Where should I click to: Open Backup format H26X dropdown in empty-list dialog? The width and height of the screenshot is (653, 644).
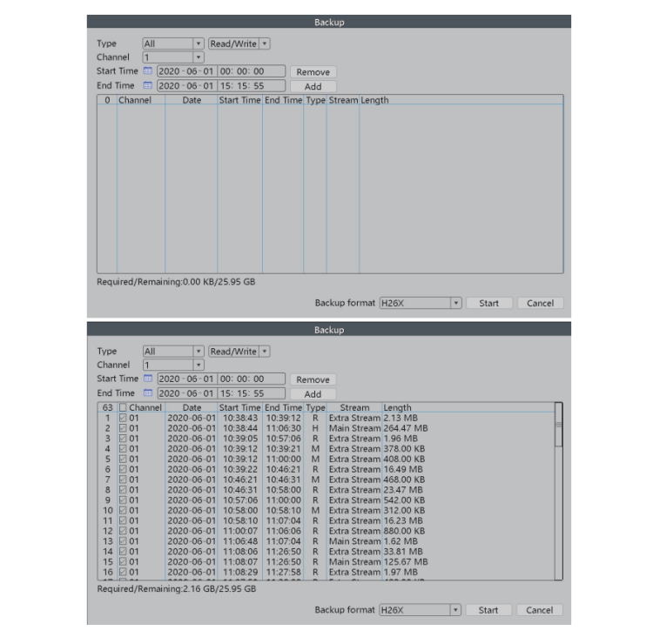(421, 303)
